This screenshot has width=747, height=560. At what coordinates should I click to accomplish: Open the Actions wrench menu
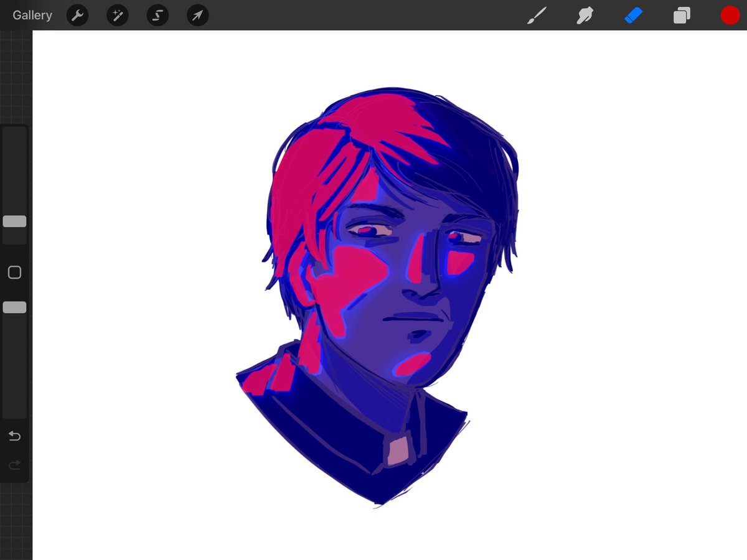click(77, 16)
